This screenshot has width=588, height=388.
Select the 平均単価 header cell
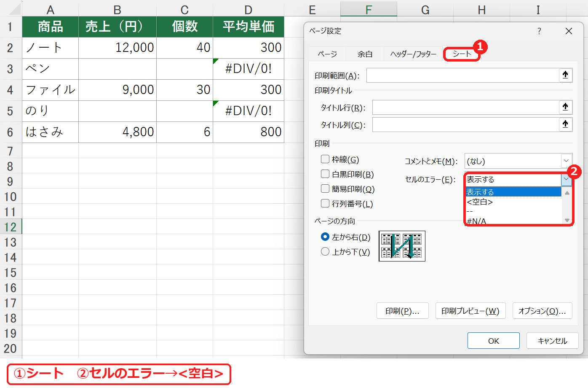click(x=249, y=27)
